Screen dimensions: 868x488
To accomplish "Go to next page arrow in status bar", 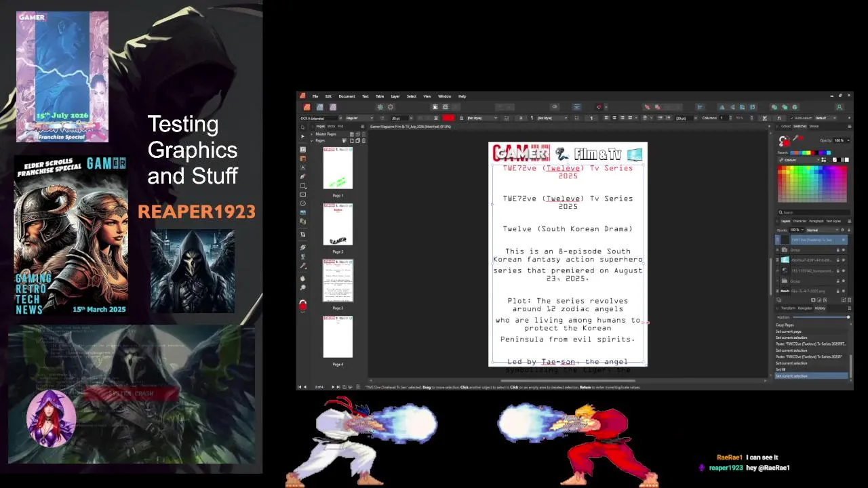I will (333, 387).
